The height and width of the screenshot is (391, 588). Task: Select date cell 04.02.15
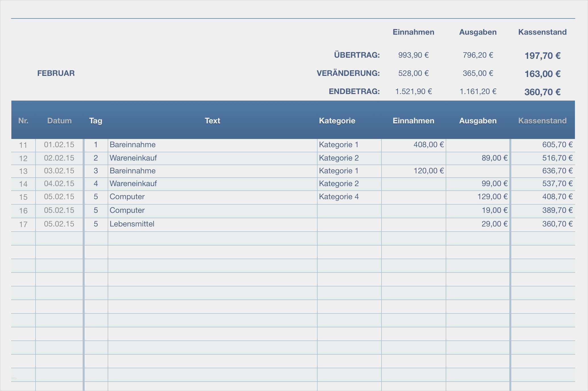tap(59, 184)
